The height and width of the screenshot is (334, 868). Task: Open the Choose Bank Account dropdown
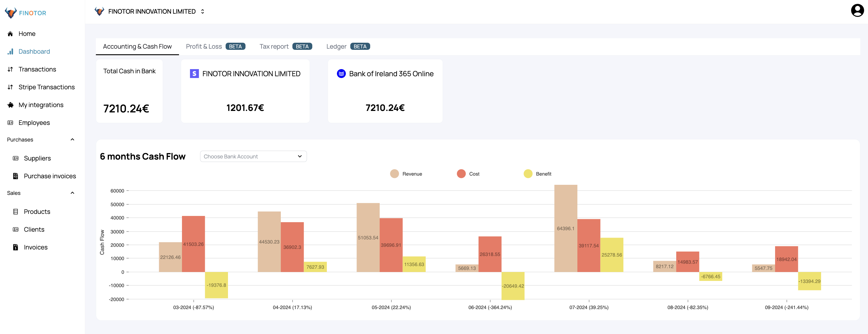(x=253, y=156)
